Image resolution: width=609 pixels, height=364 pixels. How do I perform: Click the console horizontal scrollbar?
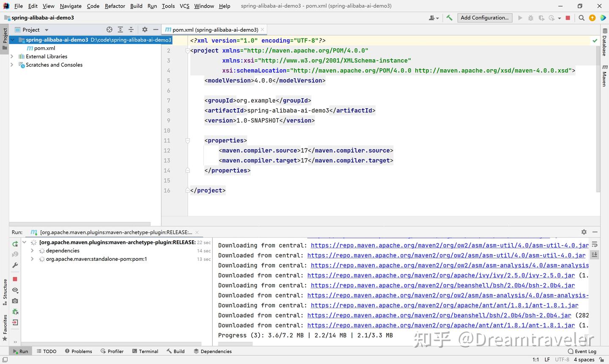pos(235,344)
